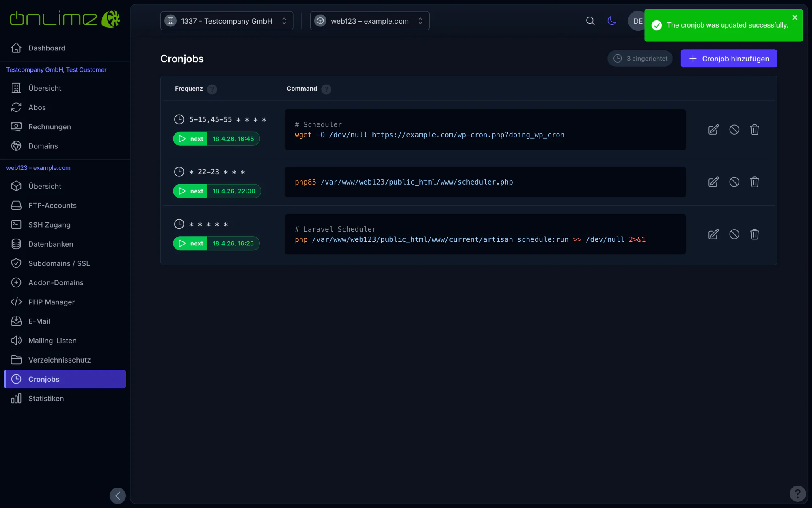Open the 1337 - Testcompany GmbH selector
The image size is (812, 508).
click(x=227, y=21)
